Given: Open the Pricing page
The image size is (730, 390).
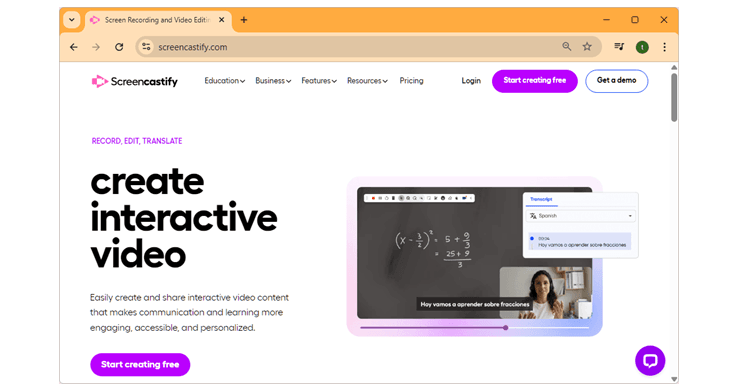Looking at the screenshot, I should pyautogui.click(x=411, y=81).
